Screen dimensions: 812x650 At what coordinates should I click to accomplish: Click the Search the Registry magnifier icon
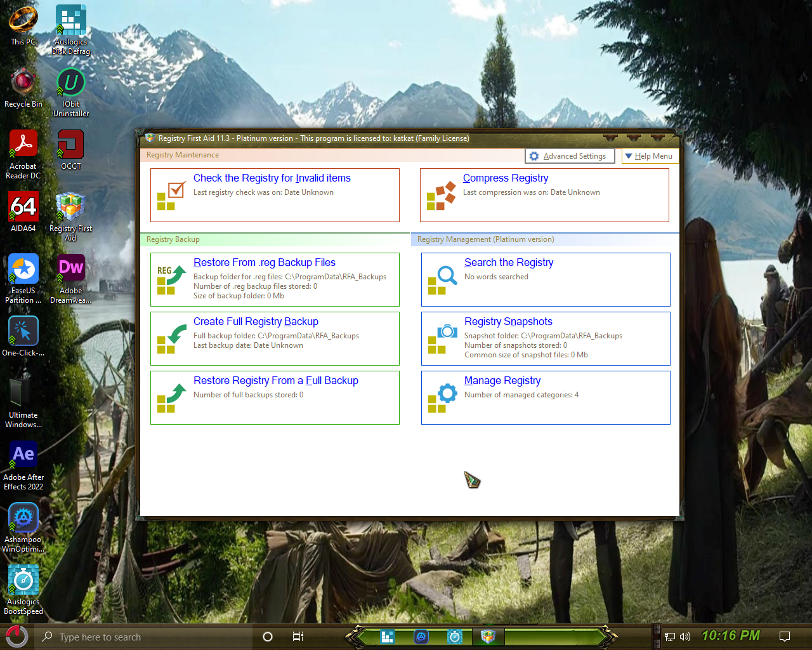(x=442, y=280)
